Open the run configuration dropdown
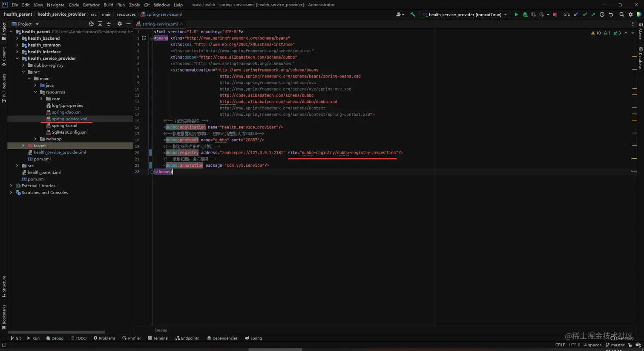The image size is (644, 351). tap(465, 14)
